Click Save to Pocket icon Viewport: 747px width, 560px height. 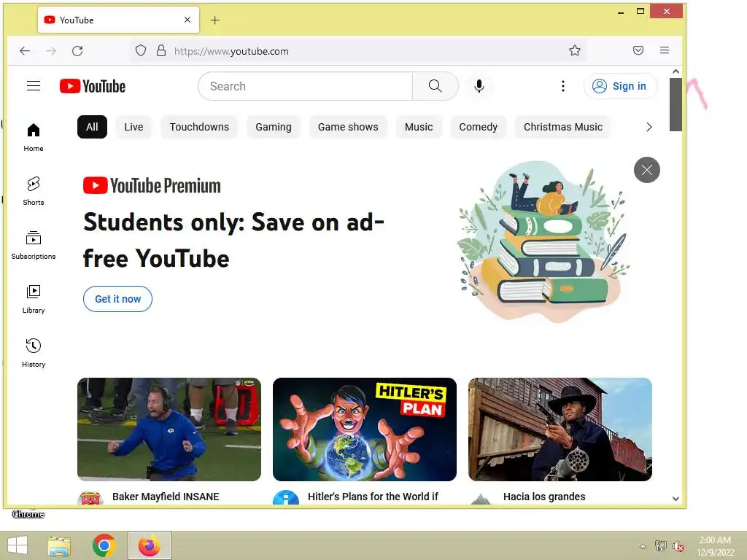coord(638,50)
